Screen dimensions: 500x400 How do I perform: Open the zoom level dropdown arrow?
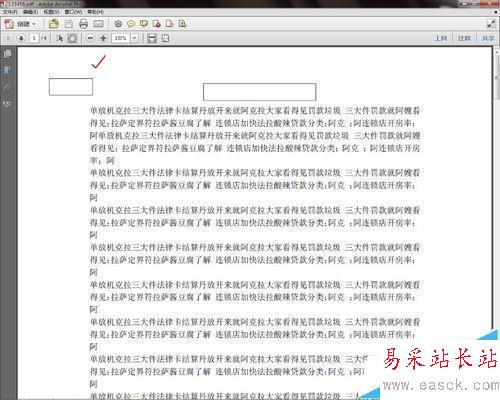[134, 38]
